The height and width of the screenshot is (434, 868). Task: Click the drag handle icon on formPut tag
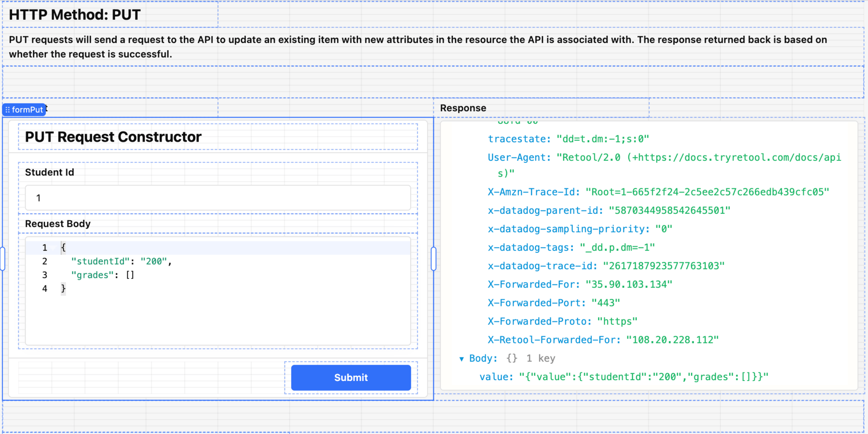(x=7, y=110)
